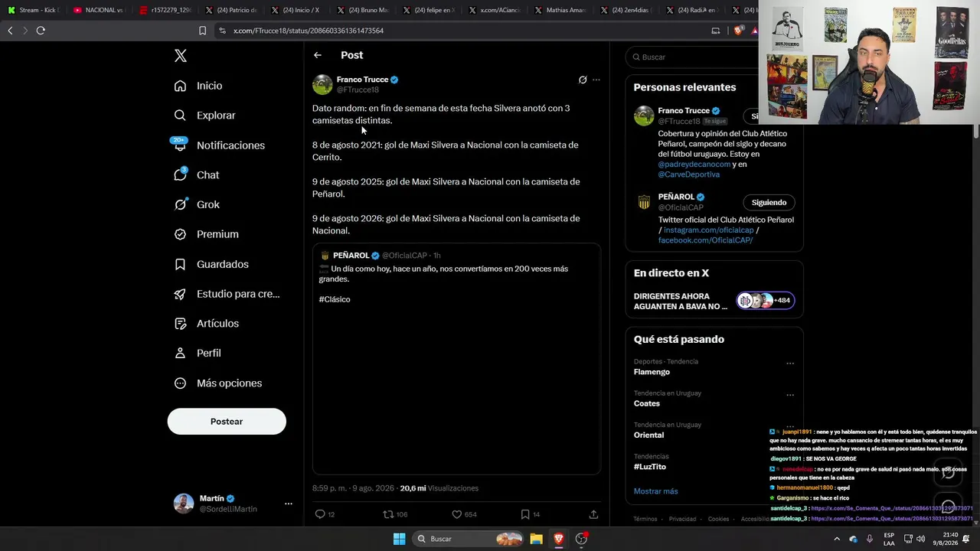Open facebook.com/OficialCAP/ link
980x551 pixels.
pyautogui.click(x=705, y=240)
